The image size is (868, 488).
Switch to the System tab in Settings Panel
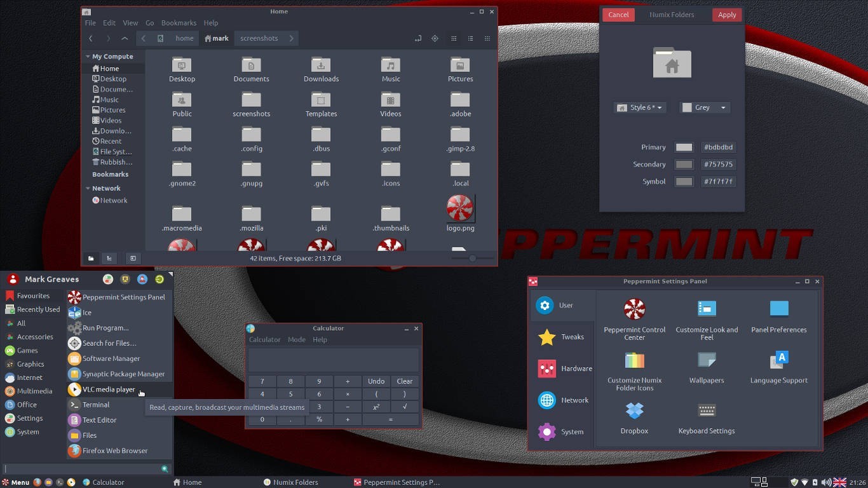click(x=563, y=432)
